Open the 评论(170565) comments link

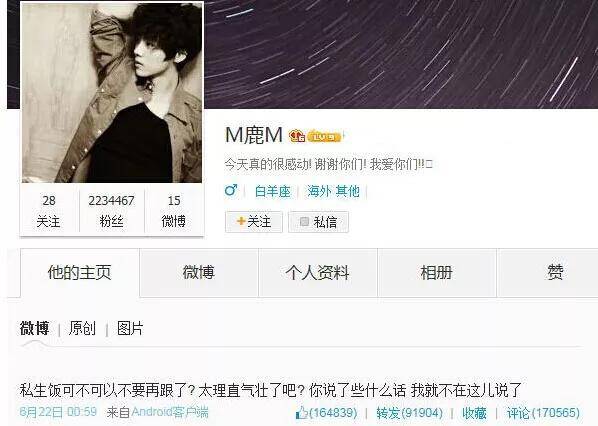coord(543,413)
